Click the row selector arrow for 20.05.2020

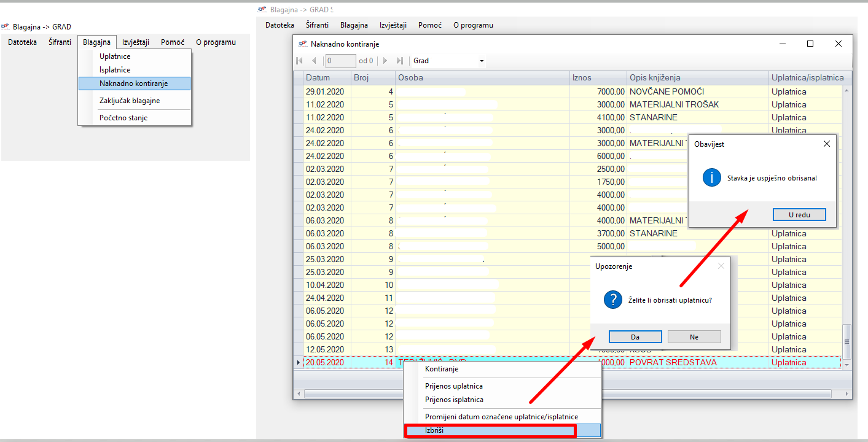(299, 363)
